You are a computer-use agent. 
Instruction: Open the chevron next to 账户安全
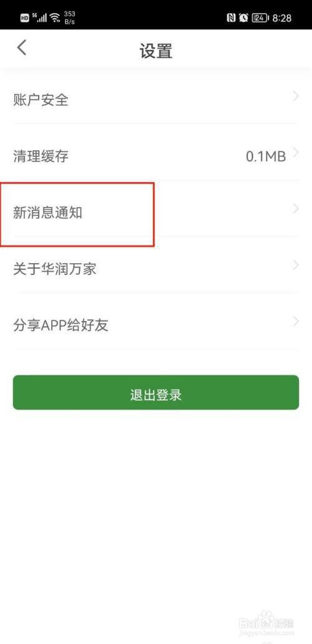tap(296, 97)
